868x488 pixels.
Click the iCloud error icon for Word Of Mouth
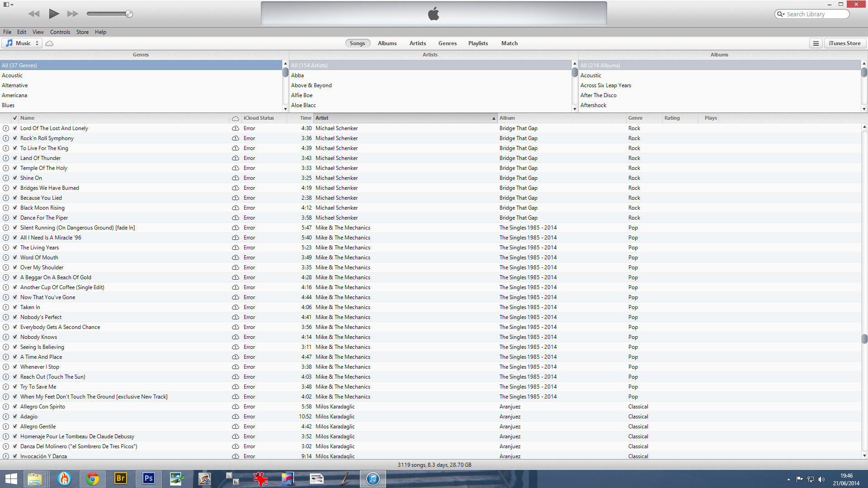tap(236, 258)
